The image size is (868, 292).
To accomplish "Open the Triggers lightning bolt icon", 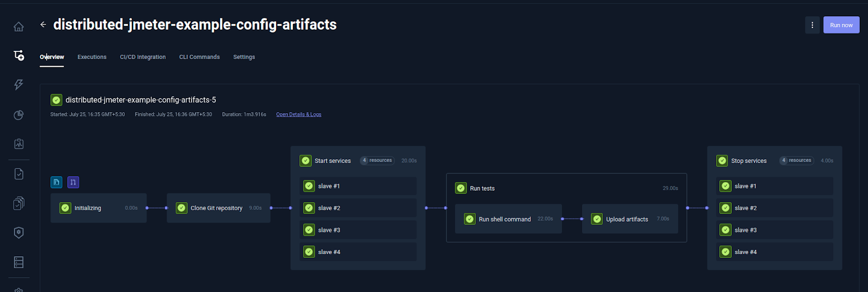I will tap(18, 85).
